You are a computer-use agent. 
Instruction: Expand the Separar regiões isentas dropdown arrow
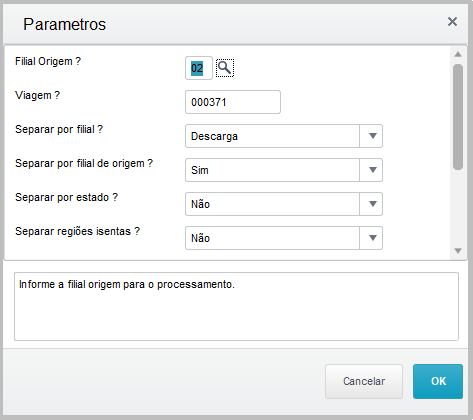[x=371, y=238]
